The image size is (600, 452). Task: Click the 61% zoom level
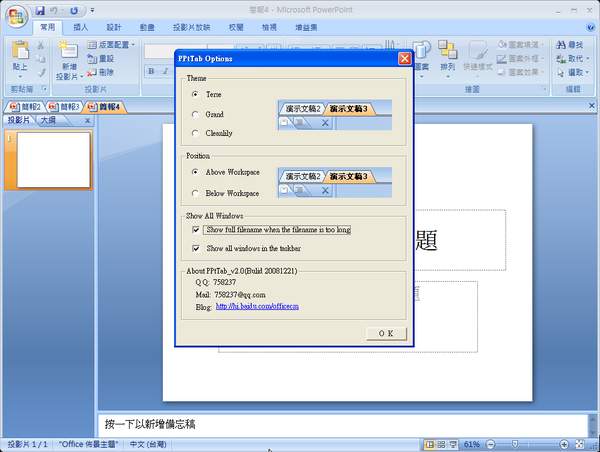pos(472,444)
